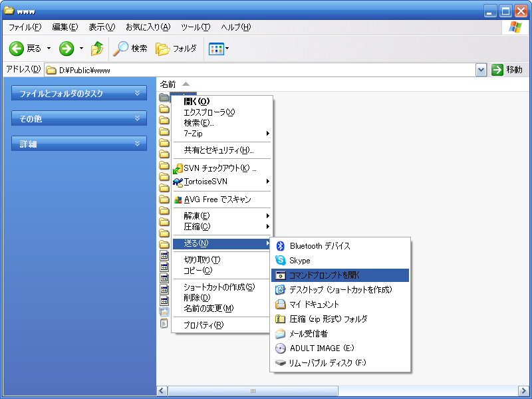Click the デスクトップ shortcut icon

coord(280,290)
